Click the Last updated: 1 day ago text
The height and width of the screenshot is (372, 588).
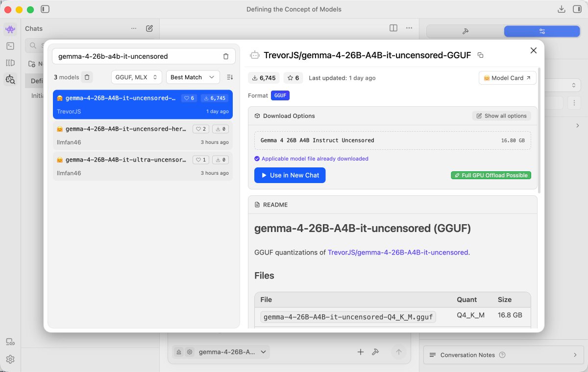(x=342, y=78)
